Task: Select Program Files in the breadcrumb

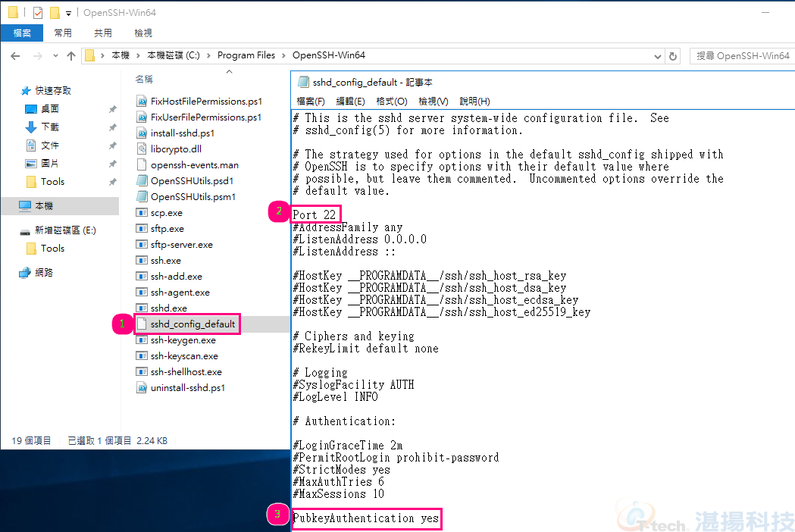Action: tap(246, 55)
